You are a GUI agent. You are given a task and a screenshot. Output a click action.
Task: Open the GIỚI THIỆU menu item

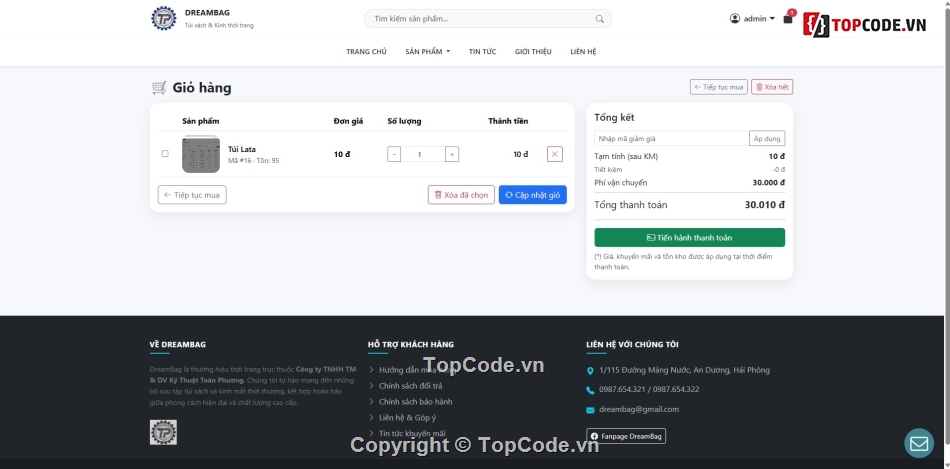[x=533, y=52]
